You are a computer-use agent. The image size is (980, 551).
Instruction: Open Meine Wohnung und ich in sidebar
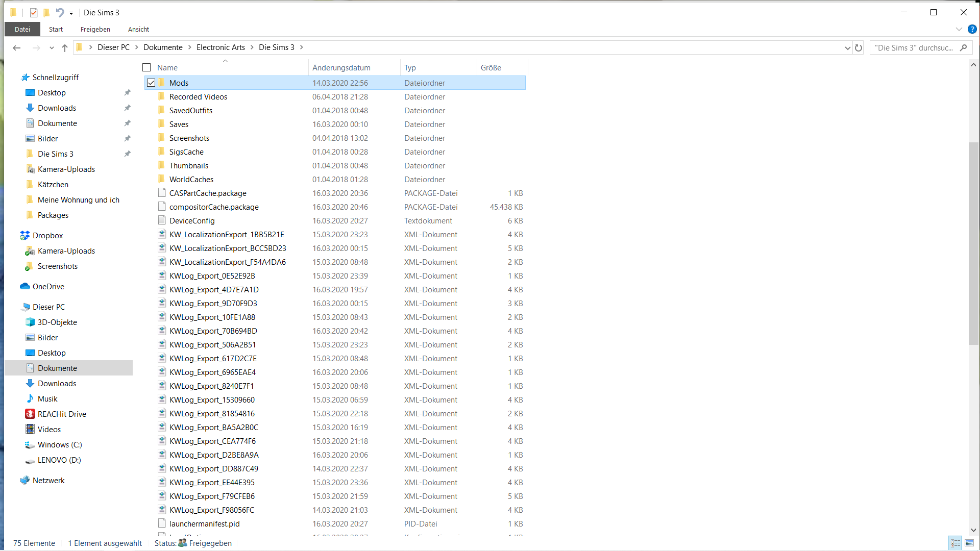(x=78, y=200)
